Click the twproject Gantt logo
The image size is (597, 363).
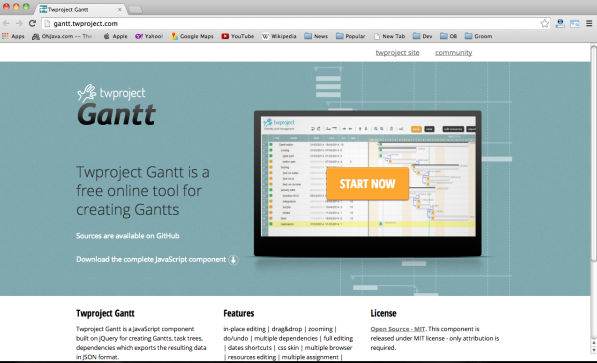[117, 105]
